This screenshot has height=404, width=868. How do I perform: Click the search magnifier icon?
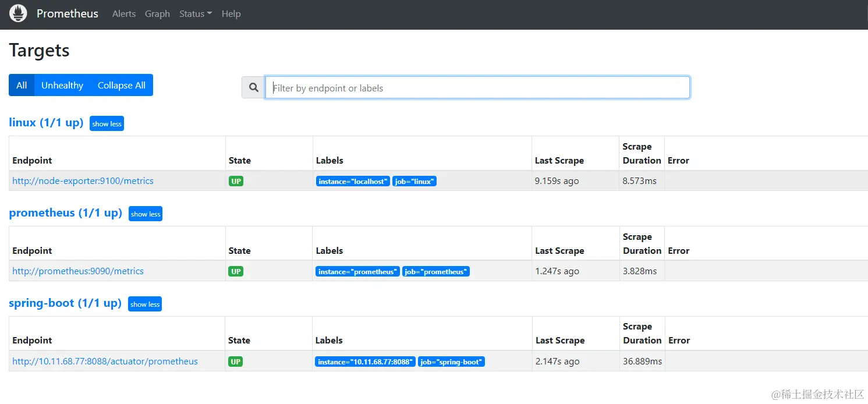point(253,87)
